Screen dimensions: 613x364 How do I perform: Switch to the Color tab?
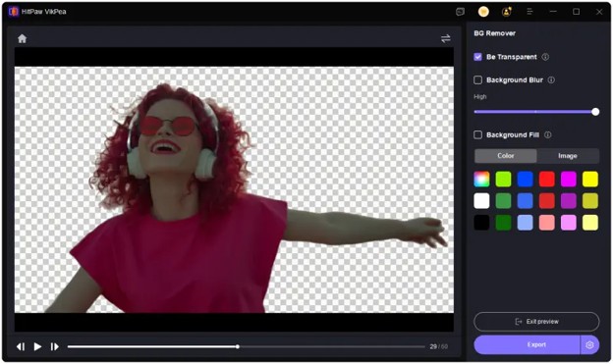(506, 156)
